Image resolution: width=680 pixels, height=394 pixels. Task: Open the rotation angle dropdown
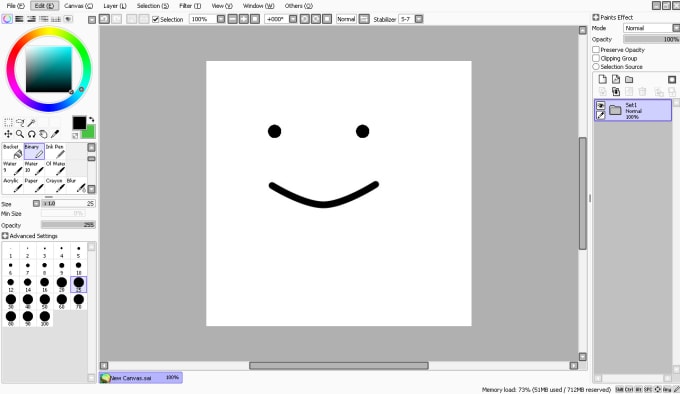293,19
